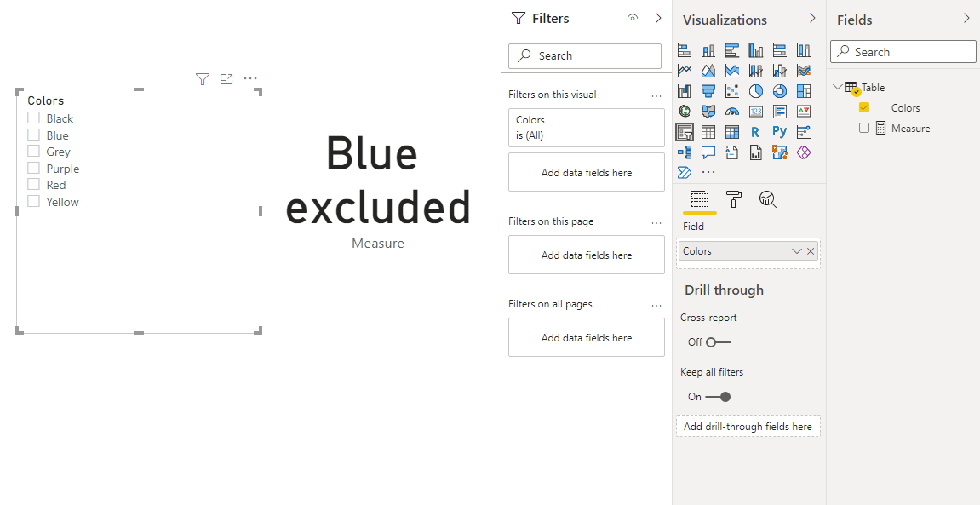Click the slicer's filter funnel icon
Screen dimensions: 980x505
pyautogui.click(x=202, y=78)
